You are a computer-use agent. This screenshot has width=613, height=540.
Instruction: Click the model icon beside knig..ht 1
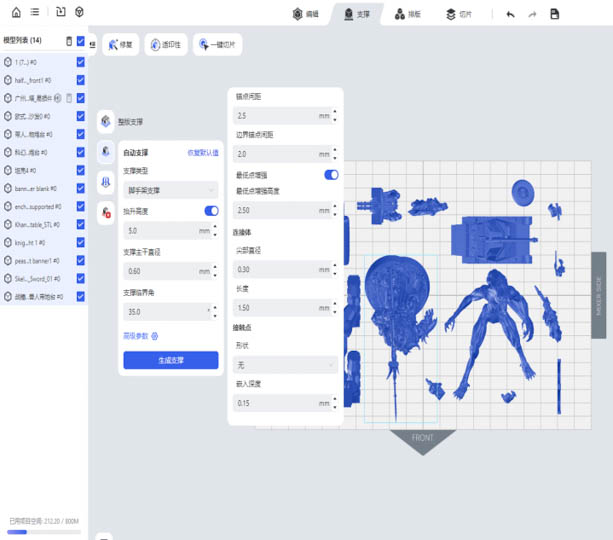coord(8,242)
